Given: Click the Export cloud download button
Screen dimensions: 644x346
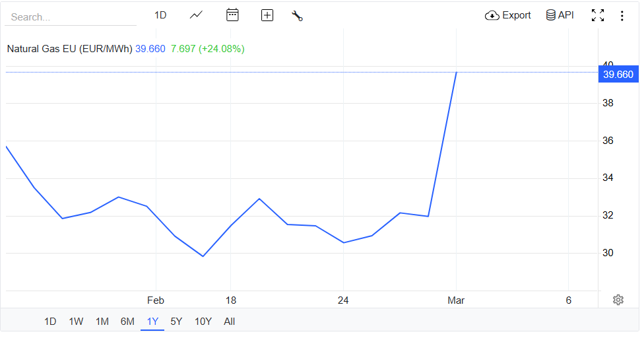Looking at the screenshot, I should [507, 15].
